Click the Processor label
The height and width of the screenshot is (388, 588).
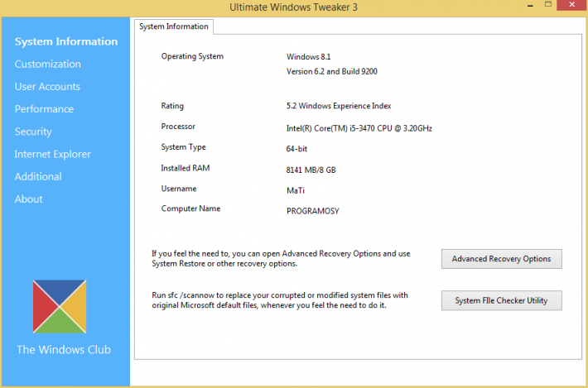(178, 127)
